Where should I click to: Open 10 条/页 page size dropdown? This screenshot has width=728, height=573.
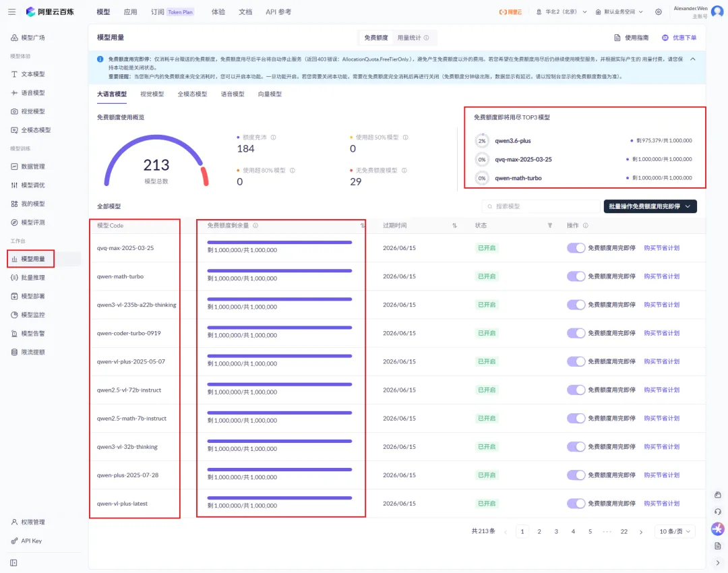pos(675,532)
